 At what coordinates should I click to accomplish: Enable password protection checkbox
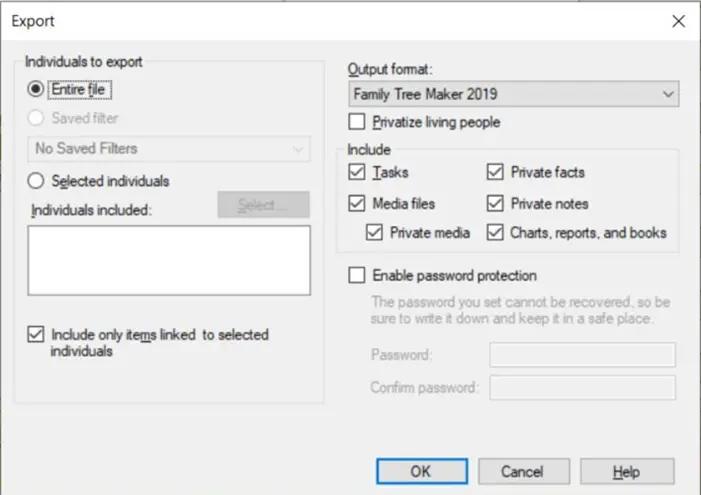[357, 275]
